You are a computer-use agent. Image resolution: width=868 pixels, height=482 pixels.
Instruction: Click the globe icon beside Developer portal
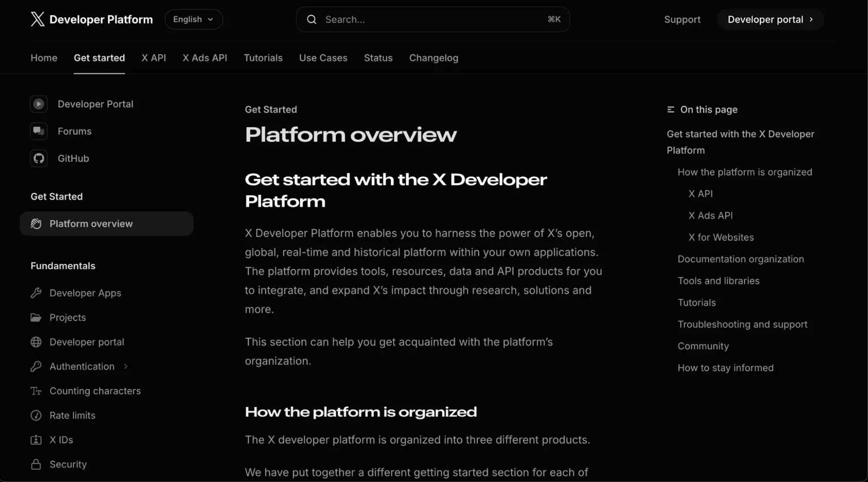36,342
